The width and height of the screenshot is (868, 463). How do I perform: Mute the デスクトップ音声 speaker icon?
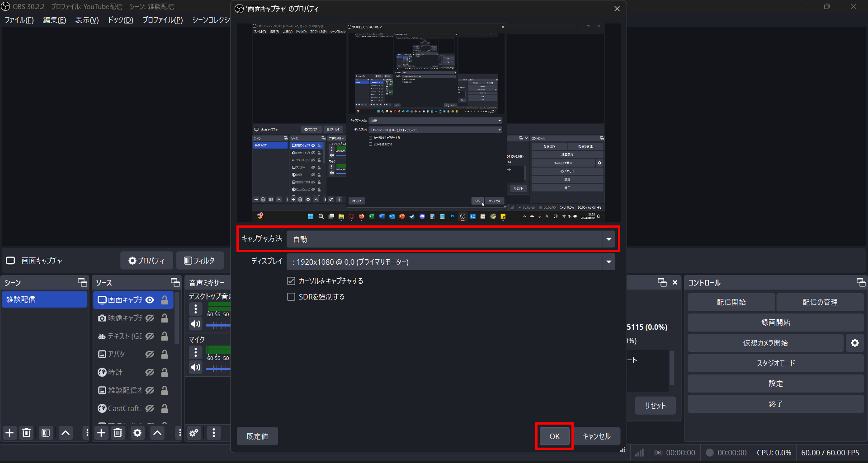coord(196,324)
